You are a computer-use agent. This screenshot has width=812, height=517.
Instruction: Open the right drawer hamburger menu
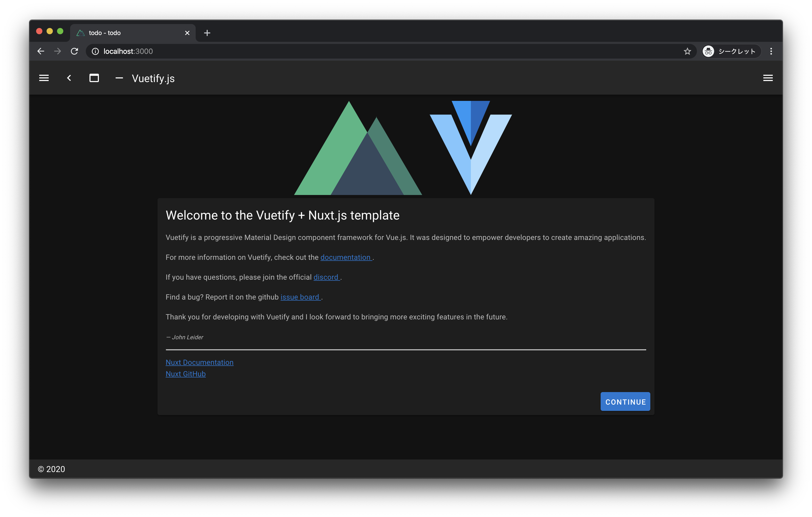coord(768,78)
